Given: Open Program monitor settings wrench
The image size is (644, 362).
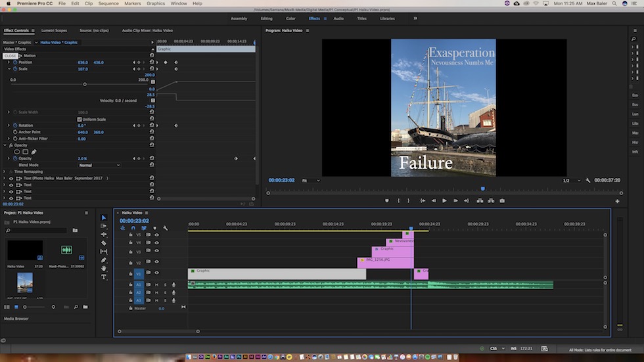Looking at the screenshot, I should click(587, 180).
